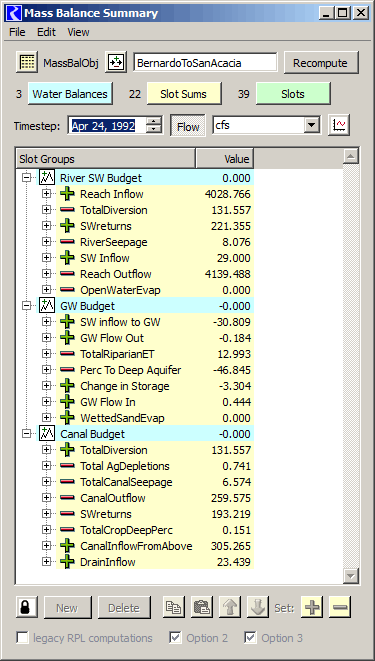Collapse the River SW Budget group

(x=27, y=178)
